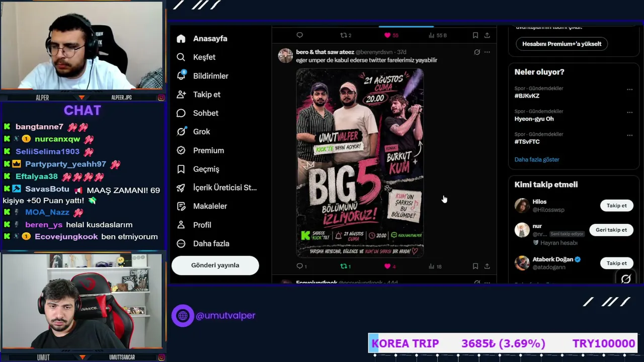The image size is (644, 362).
Task: Open the Sohbet chat bubble icon
Action: (x=181, y=113)
